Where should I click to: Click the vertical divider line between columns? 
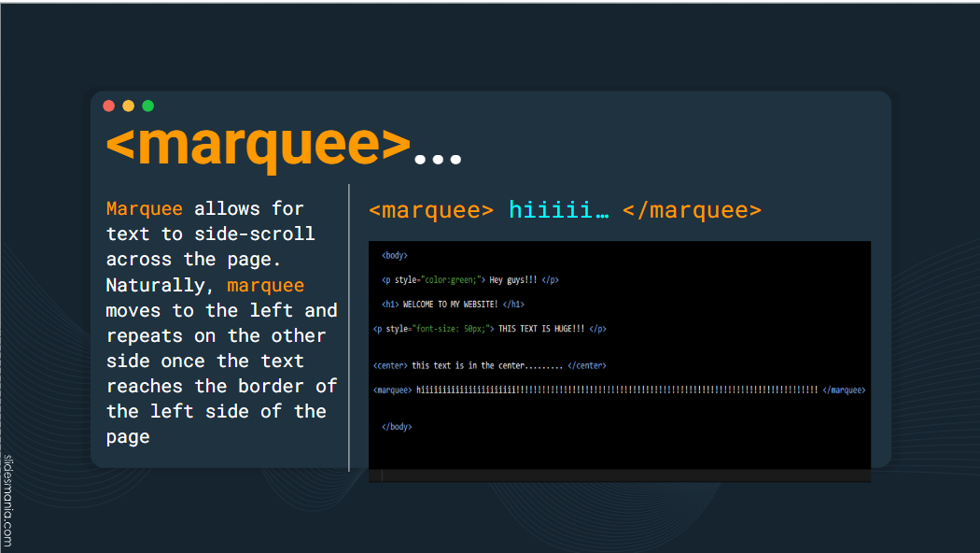tap(349, 327)
